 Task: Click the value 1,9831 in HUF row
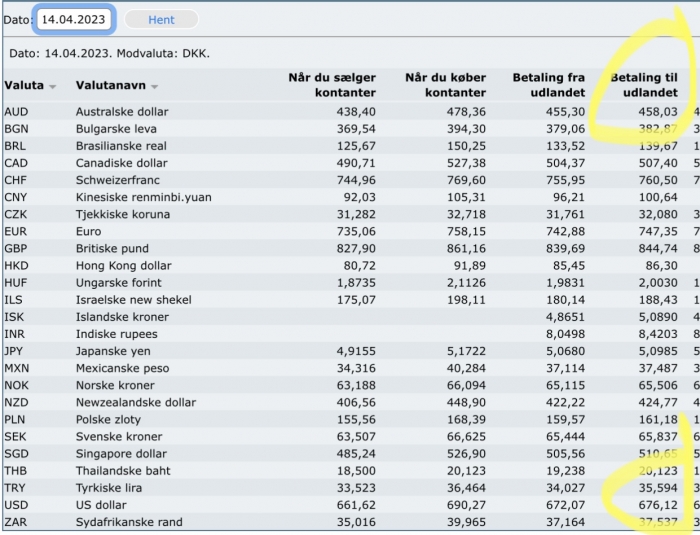click(x=565, y=283)
